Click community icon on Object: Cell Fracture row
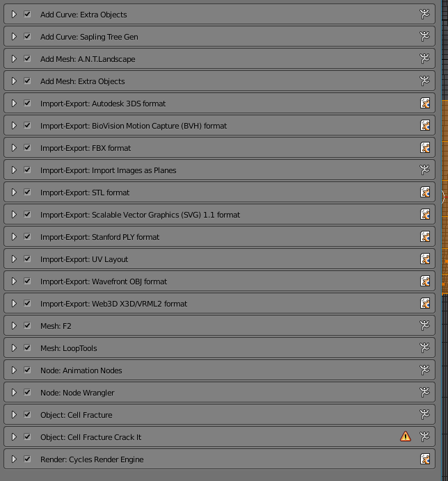 pyautogui.click(x=424, y=414)
